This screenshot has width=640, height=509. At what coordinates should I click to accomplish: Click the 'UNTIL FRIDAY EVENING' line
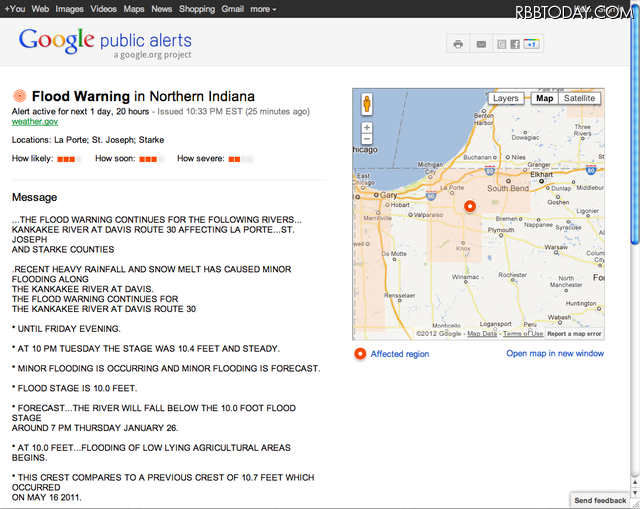point(66,329)
